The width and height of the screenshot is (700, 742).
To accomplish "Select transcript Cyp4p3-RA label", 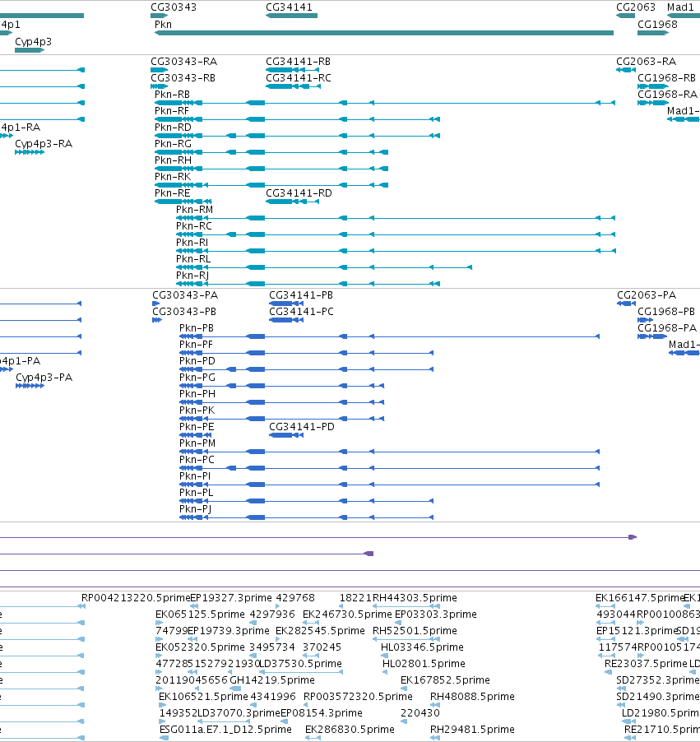I will click(x=44, y=143).
